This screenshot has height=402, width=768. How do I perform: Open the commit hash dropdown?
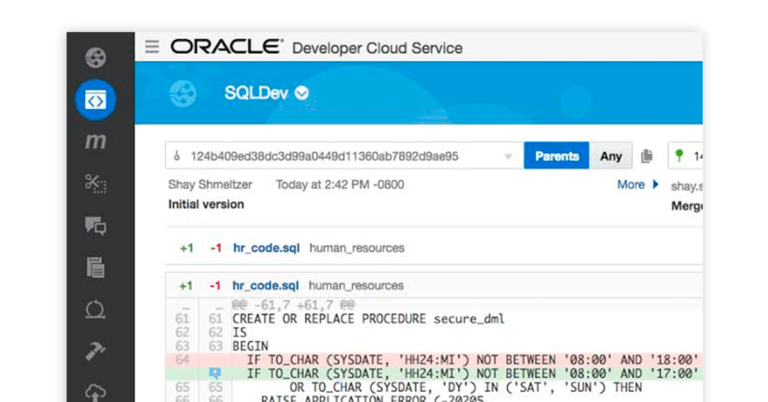507,157
